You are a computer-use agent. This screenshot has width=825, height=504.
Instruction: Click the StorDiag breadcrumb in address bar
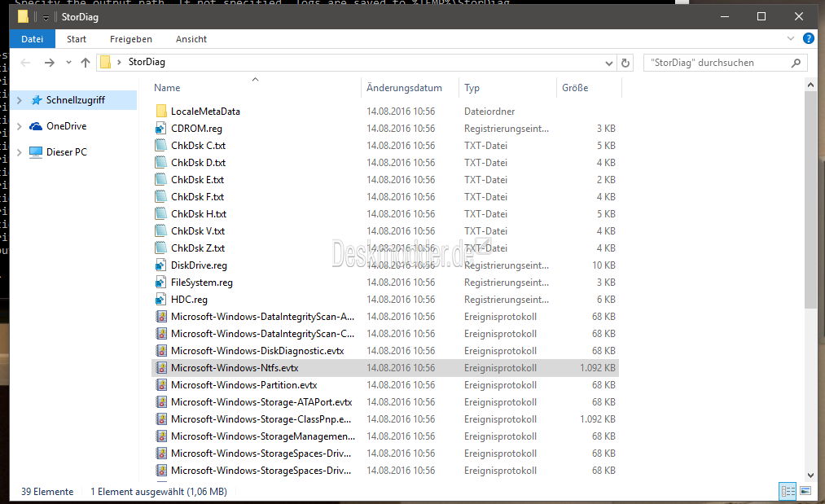pyautogui.click(x=147, y=62)
